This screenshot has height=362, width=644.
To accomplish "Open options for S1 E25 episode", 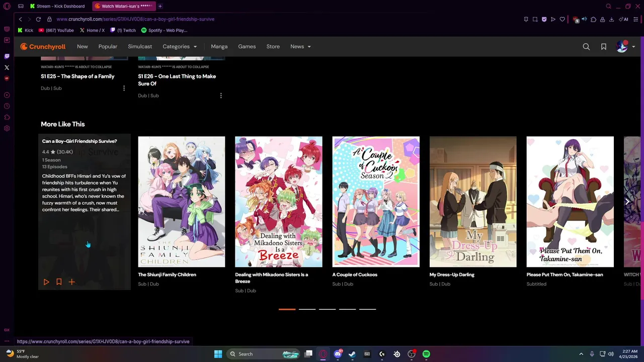I will (124, 88).
